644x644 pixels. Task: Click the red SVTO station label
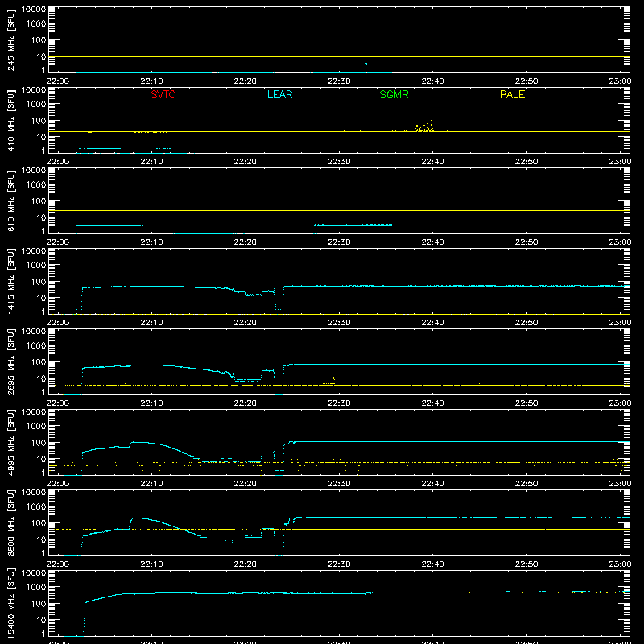click(163, 94)
